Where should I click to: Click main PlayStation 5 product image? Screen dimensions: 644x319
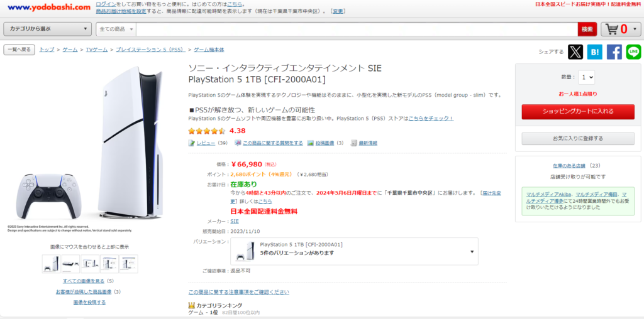coord(89,144)
